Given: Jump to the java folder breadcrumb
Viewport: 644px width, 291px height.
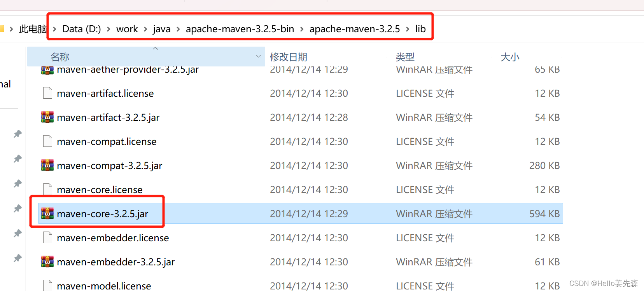Looking at the screenshot, I should [162, 29].
